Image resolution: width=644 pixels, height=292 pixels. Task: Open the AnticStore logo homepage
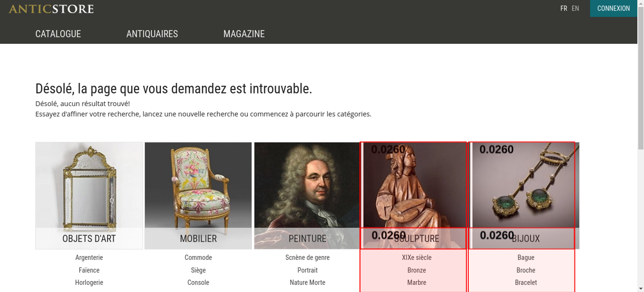(x=51, y=9)
